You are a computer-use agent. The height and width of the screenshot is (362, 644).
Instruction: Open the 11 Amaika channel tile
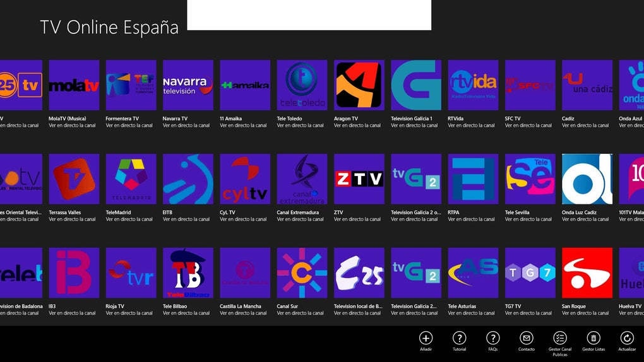pyautogui.click(x=245, y=85)
